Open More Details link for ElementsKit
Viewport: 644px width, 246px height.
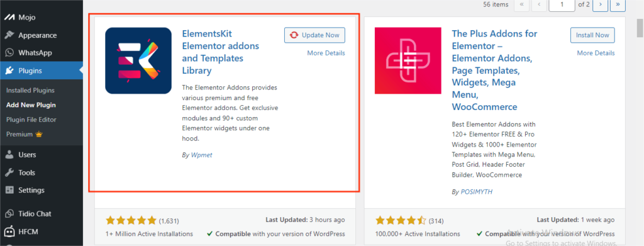pos(326,53)
